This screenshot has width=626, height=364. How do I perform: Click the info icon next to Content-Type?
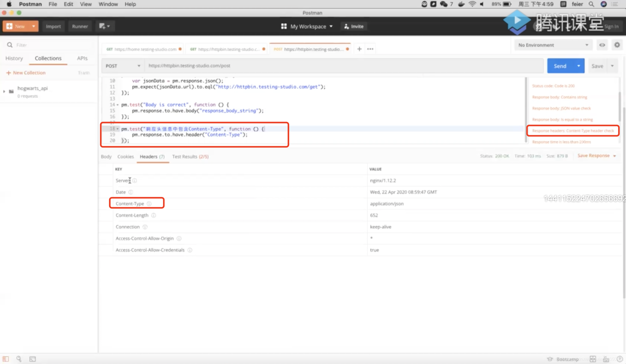[x=149, y=203]
